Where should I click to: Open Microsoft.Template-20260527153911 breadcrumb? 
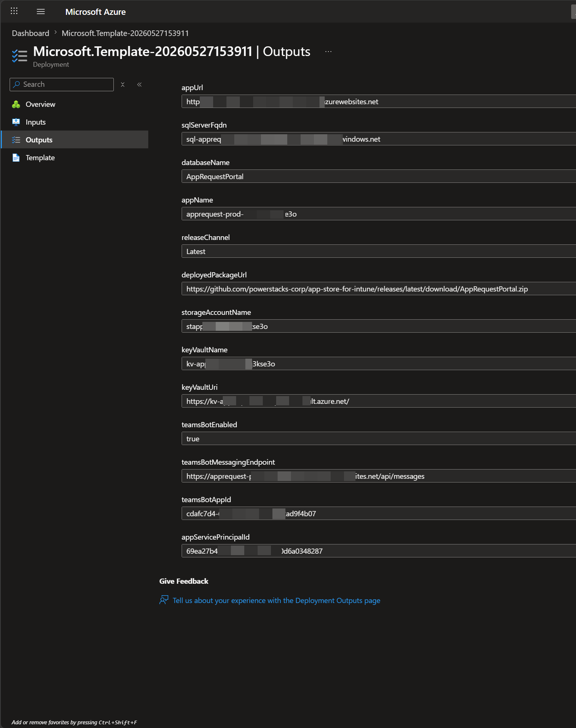click(x=125, y=33)
